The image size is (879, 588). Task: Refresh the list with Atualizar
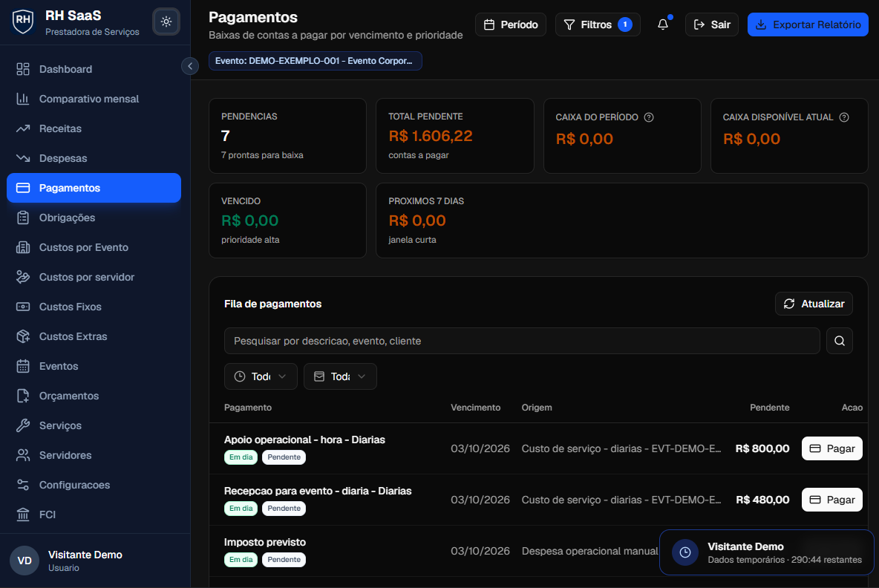pyautogui.click(x=814, y=304)
